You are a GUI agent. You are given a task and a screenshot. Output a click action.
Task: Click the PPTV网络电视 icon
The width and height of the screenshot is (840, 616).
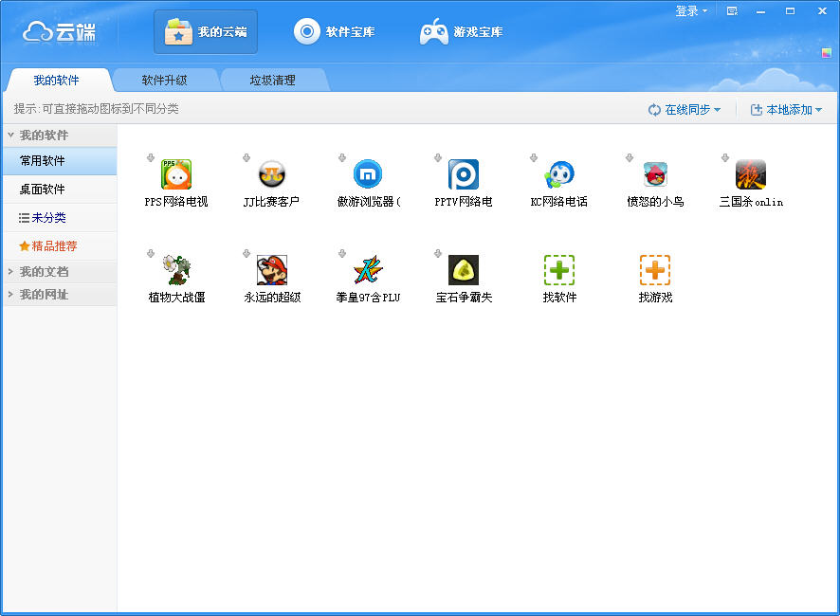click(464, 175)
